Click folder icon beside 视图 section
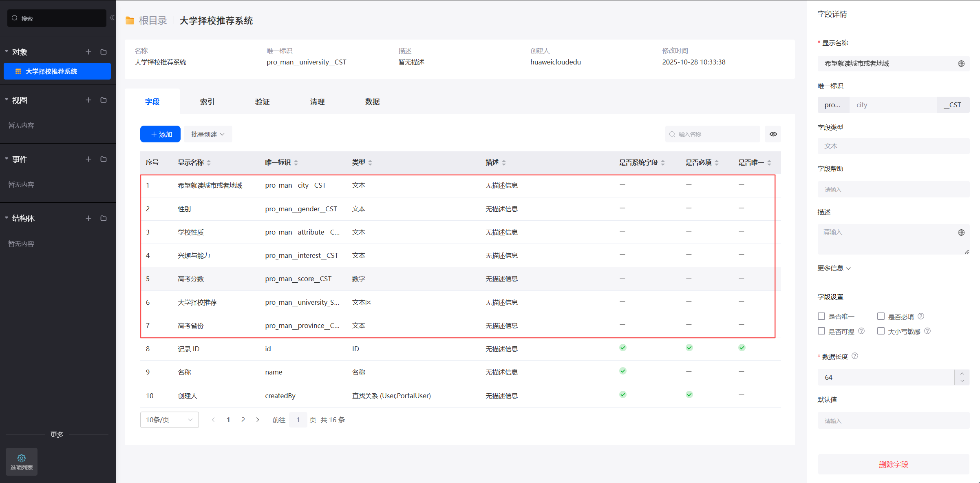The height and width of the screenshot is (483, 980). pyautogui.click(x=104, y=100)
